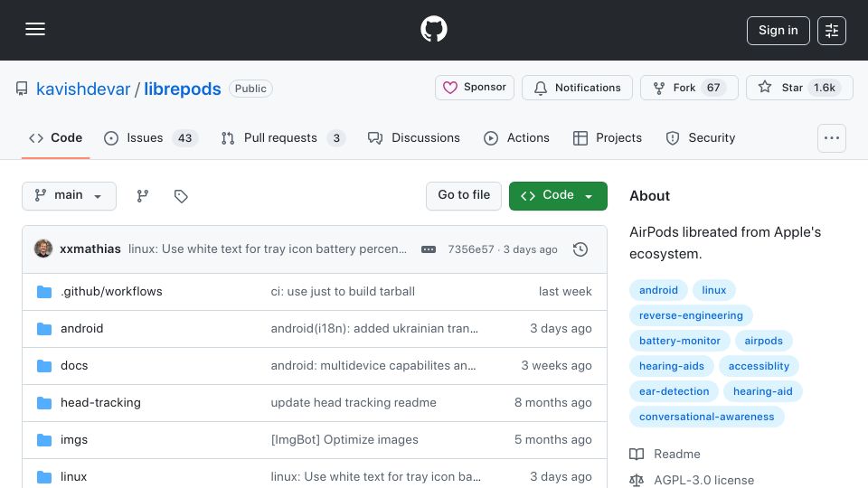Select the battery-monitor topic
868x488 pixels.
[680, 341]
